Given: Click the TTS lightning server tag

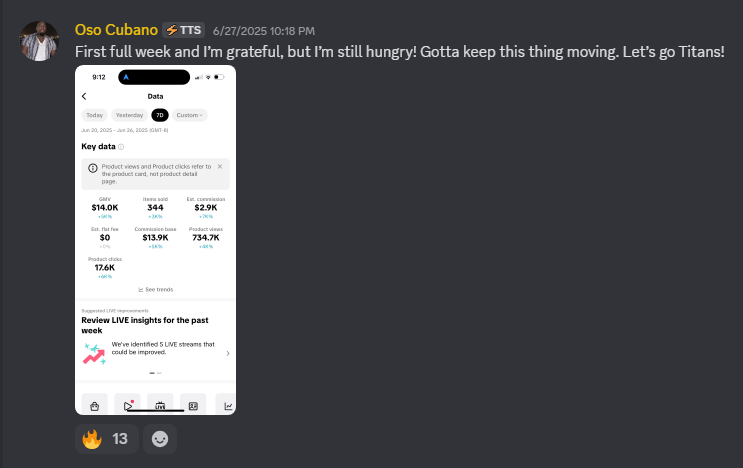Looking at the screenshot, I should point(184,30).
